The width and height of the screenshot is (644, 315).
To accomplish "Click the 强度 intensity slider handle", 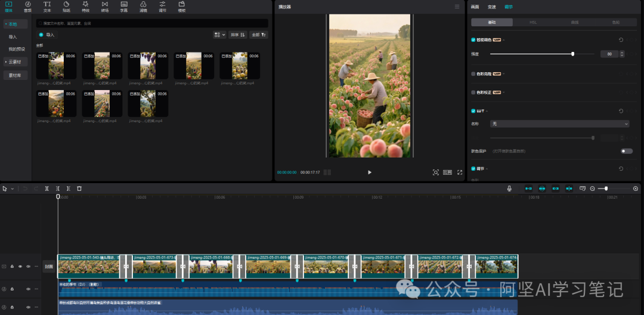I will (572, 54).
